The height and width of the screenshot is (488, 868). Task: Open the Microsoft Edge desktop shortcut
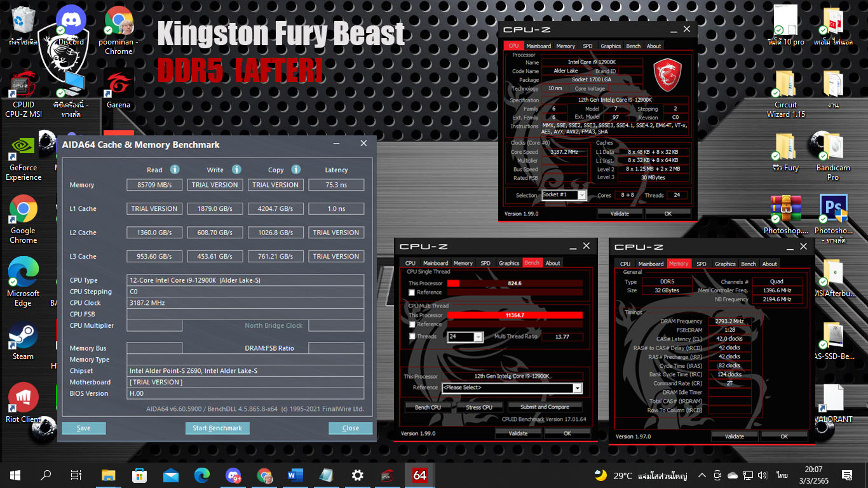click(24, 272)
